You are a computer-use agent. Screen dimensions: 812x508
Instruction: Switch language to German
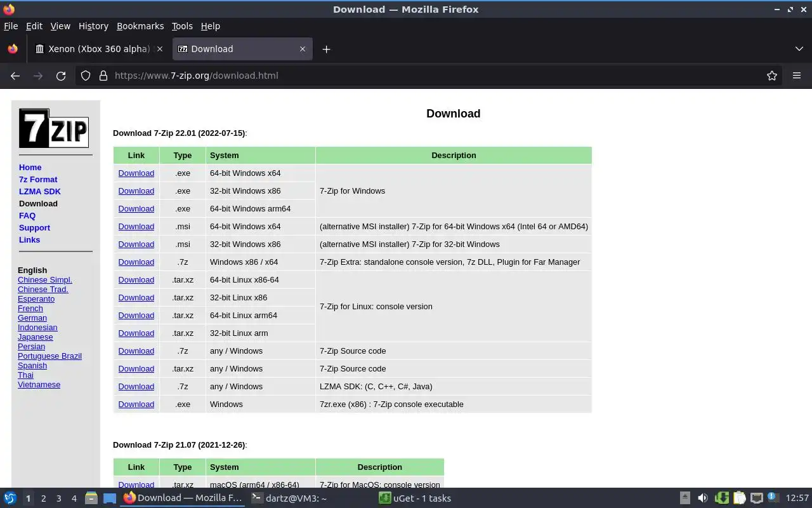[32, 318]
